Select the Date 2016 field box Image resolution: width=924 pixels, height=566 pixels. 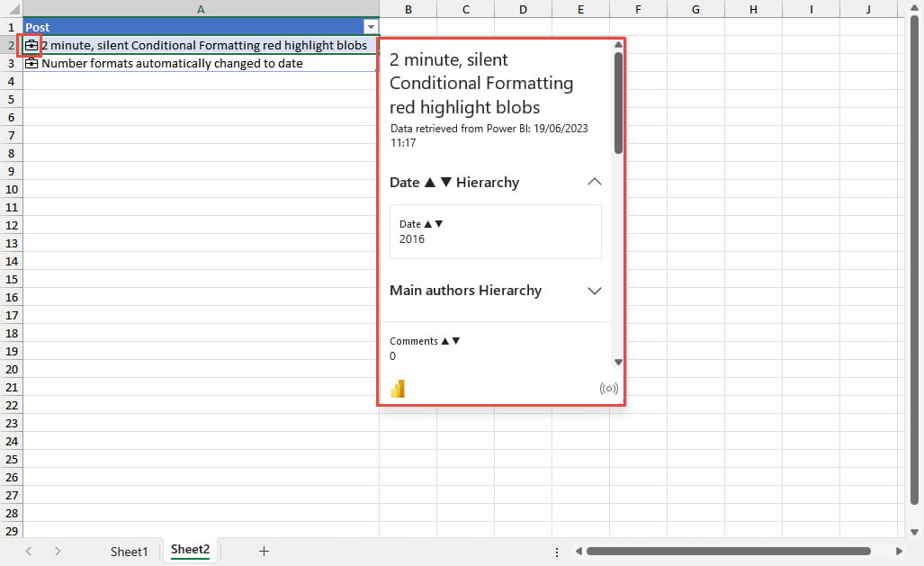(495, 231)
